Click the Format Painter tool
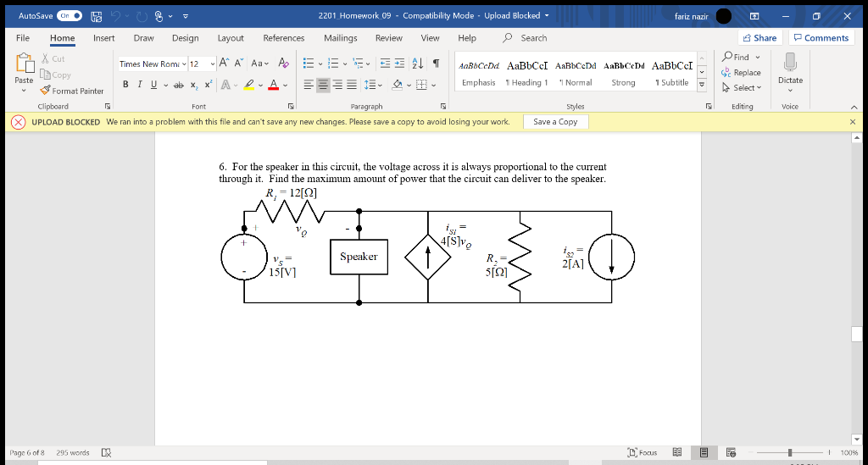 pos(72,91)
